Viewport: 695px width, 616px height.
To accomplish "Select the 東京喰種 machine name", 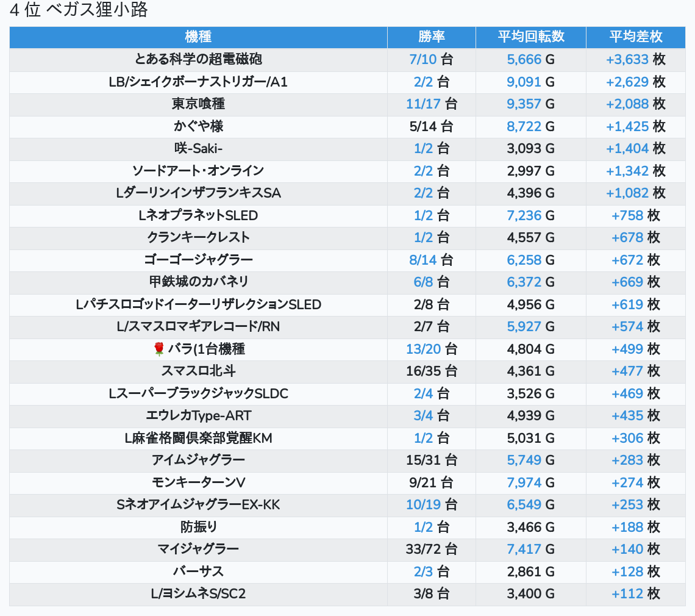I will (x=198, y=104).
